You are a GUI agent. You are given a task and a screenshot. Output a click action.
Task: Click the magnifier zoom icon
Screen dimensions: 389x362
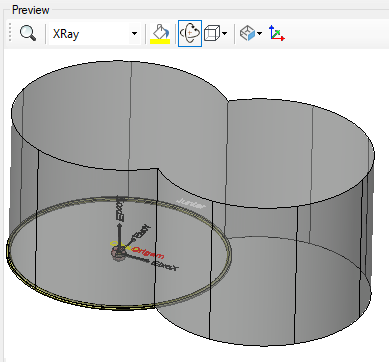[x=28, y=33]
